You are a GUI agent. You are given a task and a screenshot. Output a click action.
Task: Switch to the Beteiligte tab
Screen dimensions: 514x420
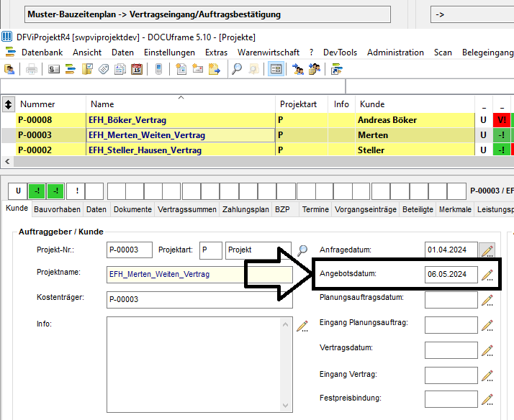click(418, 209)
